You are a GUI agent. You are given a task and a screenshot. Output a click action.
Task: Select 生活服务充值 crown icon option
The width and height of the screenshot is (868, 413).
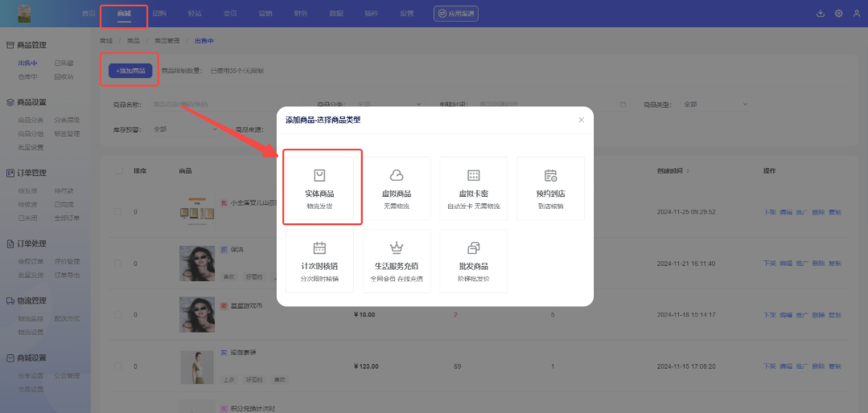[396, 260]
